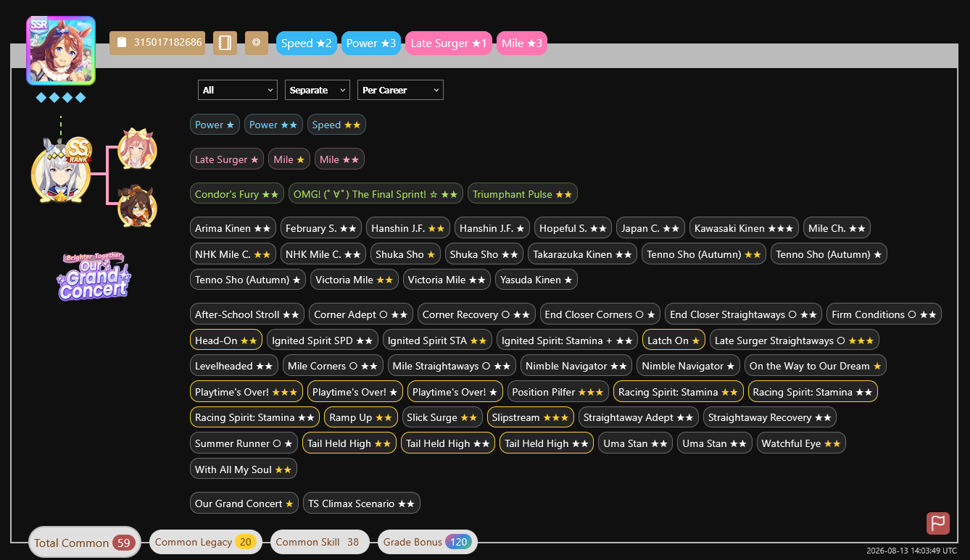Image resolution: width=970 pixels, height=560 pixels.
Task: Click the End Closer Corners skill chip
Action: [600, 314]
